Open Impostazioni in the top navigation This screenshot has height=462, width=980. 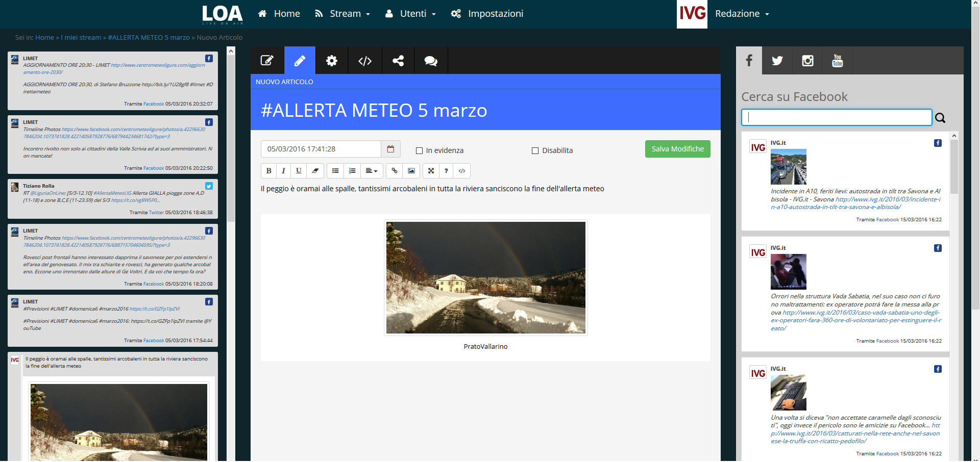(x=487, y=14)
